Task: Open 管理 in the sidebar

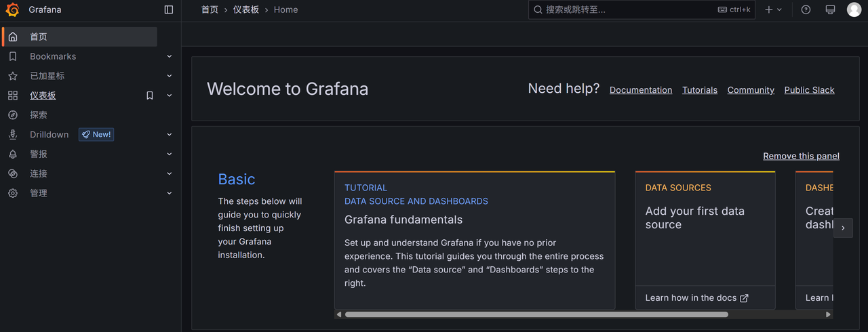Action: coord(39,193)
